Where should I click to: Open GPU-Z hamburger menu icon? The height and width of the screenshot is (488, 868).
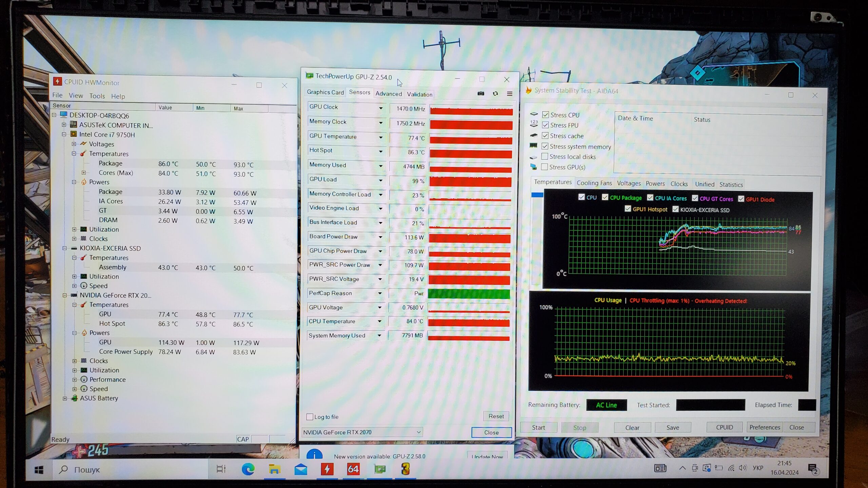510,94
